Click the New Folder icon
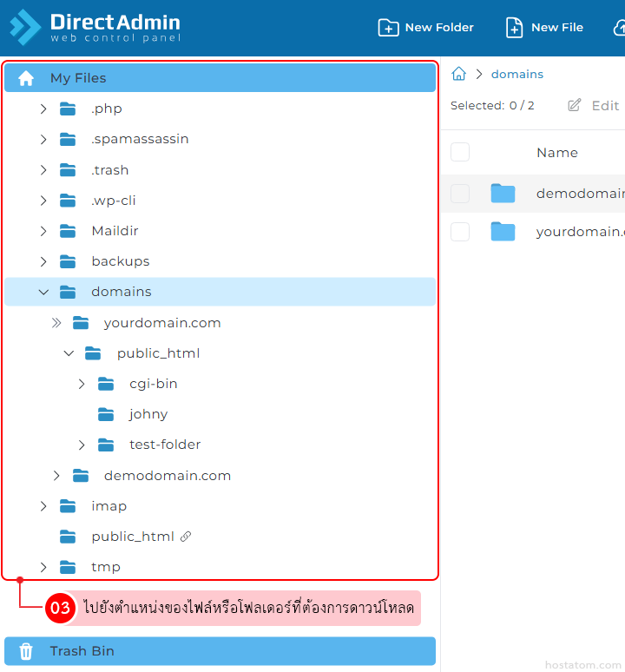 pyautogui.click(x=388, y=28)
